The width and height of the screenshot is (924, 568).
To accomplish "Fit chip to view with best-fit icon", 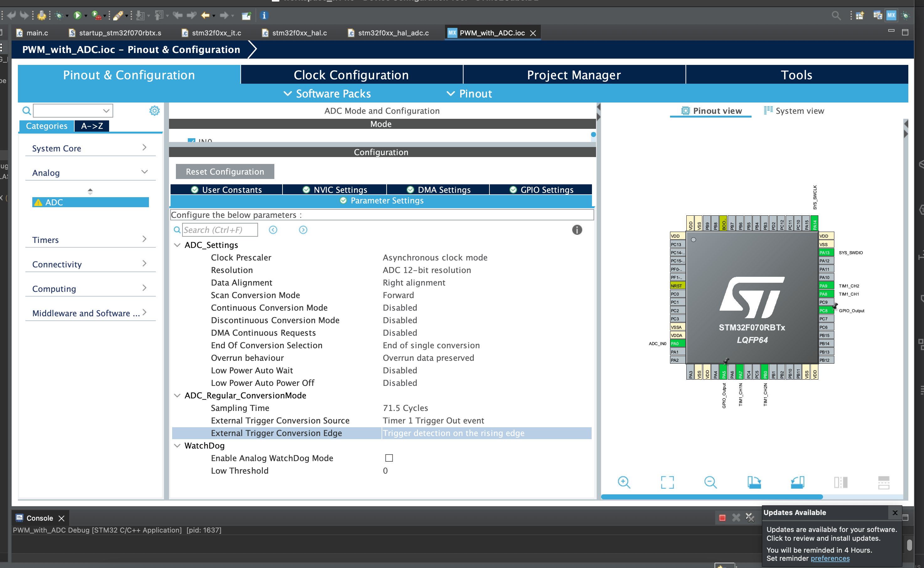I will pos(667,482).
